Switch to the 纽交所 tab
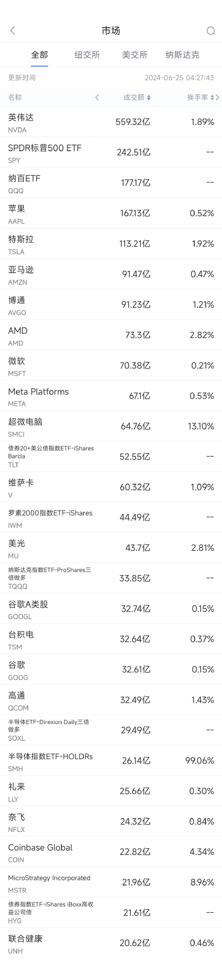Screen dimensions: 222x980 (87, 55)
